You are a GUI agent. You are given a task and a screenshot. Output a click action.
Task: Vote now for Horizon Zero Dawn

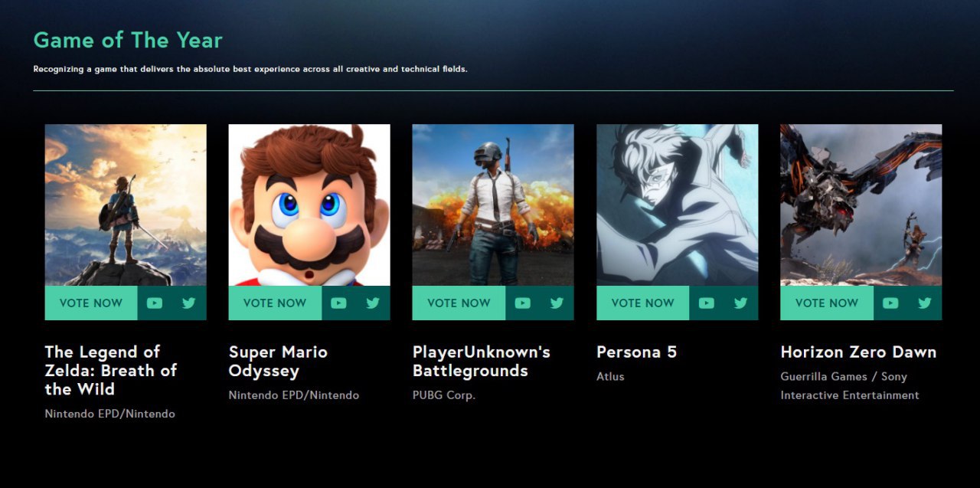pyautogui.click(x=827, y=303)
